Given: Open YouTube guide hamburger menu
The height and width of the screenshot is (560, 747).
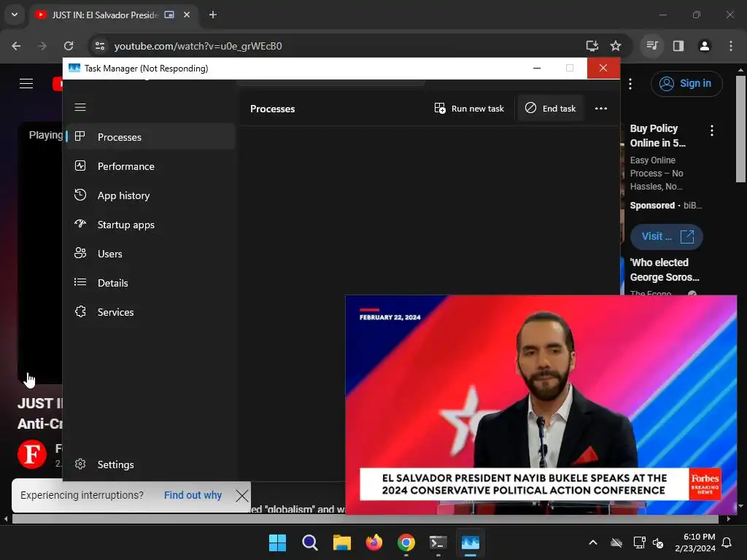Looking at the screenshot, I should 26,84.
